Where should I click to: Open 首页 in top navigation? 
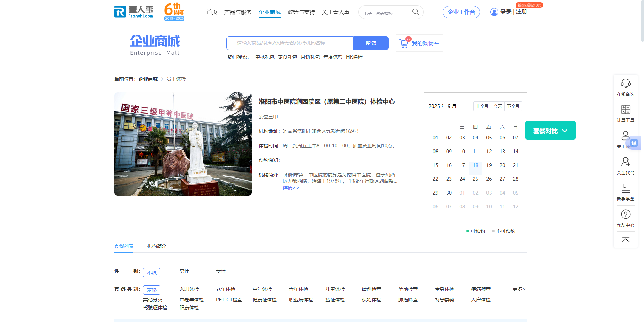[212, 12]
